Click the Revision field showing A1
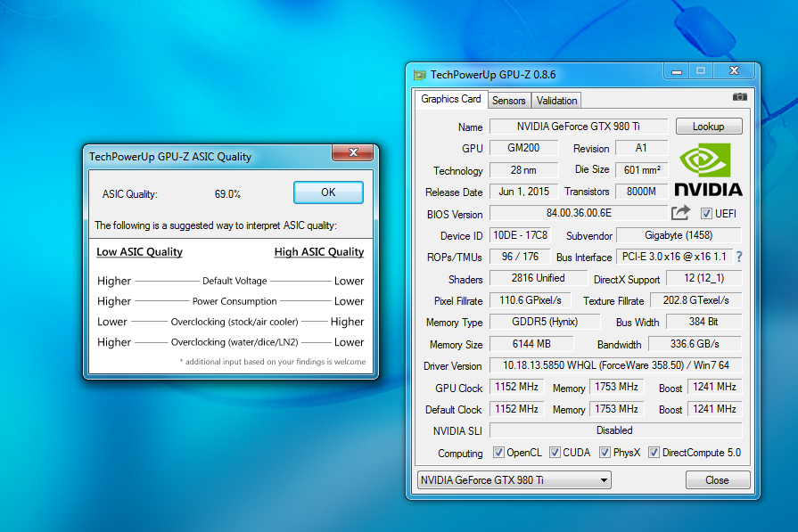 [x=641, y=148]
